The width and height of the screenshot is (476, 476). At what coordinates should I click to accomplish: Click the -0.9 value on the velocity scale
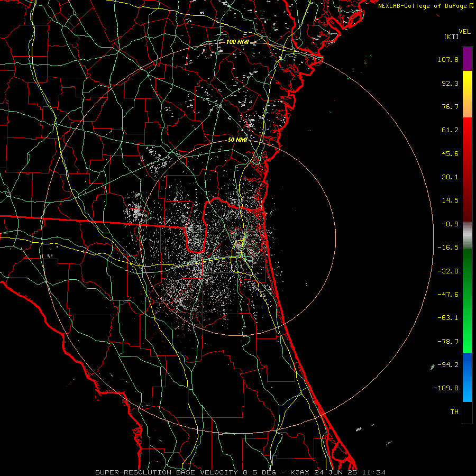[x=450, y=224]
